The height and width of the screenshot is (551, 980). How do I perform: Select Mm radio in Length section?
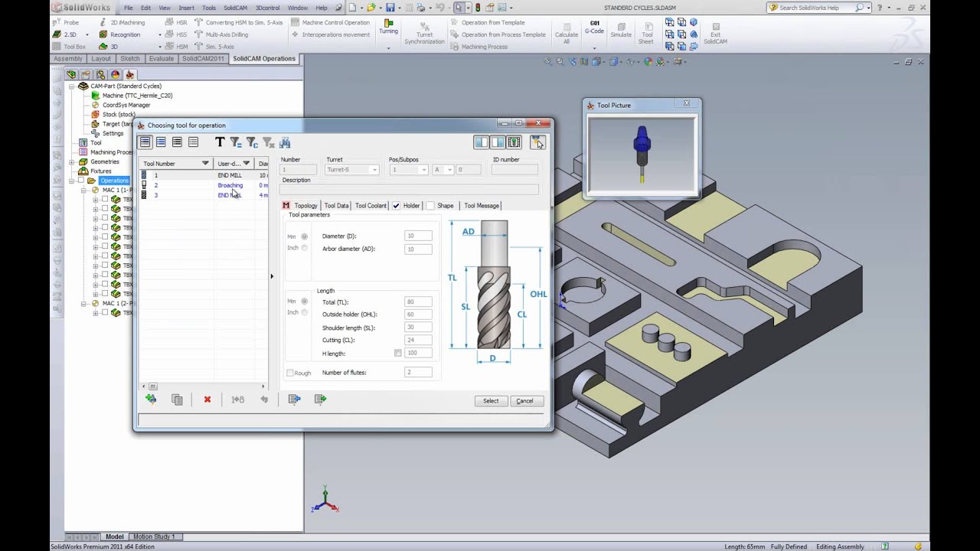[x=304, y=302]
